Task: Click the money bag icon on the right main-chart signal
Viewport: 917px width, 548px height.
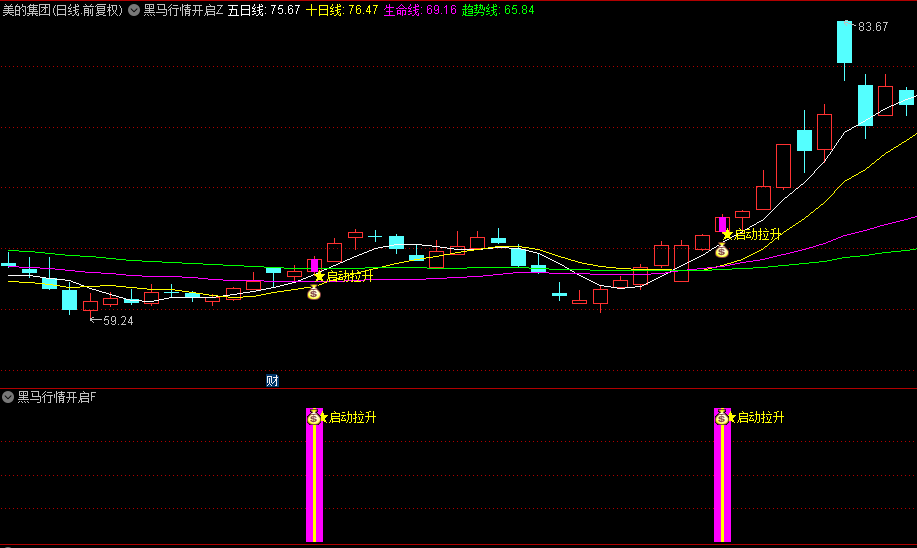Action: 722,250
